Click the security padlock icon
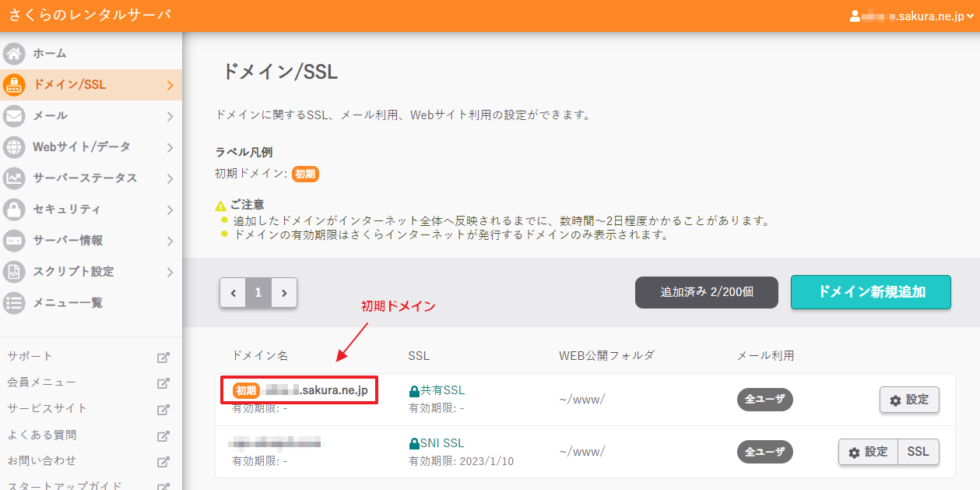The height and width of the screenshot is (490, 980). point(14,210)
